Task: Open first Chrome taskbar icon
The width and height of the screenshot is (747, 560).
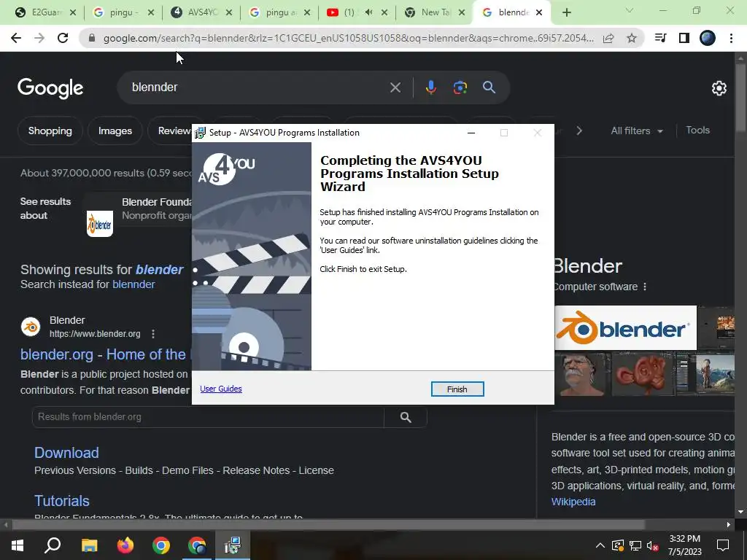Action: pyautogui.click(x=161, y=545)
